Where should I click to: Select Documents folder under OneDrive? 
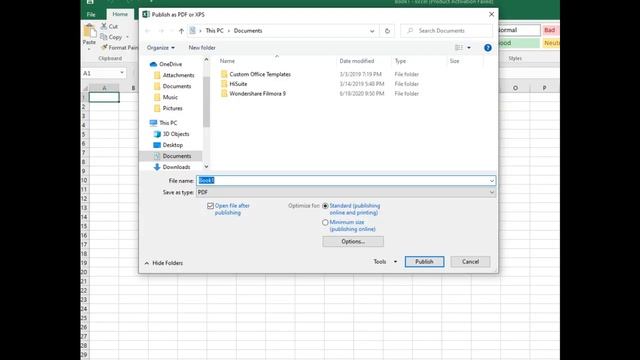[173, 86]
